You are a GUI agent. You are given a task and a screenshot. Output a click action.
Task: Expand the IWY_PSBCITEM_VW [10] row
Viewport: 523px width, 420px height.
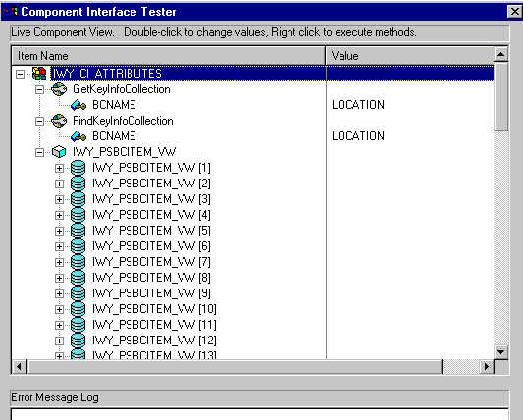(x=59, y=309)
